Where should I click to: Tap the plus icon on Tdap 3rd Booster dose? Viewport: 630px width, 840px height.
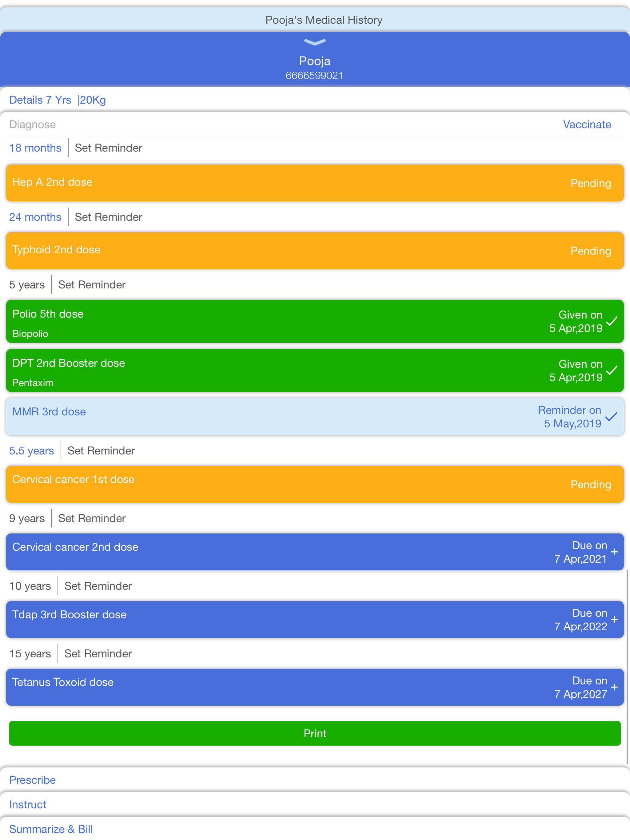(614, 619)
